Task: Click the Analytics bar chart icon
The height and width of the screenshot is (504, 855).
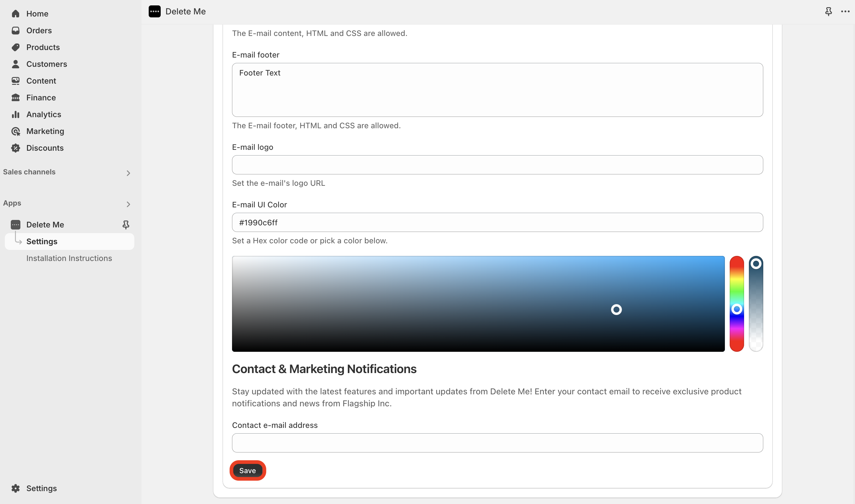Action: [x=16, y=114]
